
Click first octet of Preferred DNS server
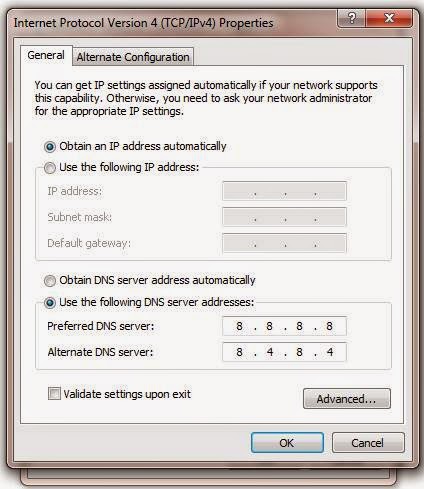239,326
